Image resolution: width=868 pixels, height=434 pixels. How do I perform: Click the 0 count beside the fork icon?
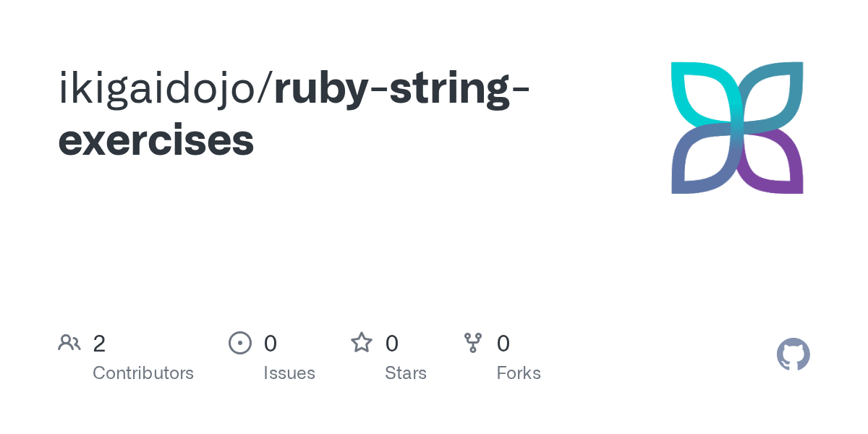click(503, 344)
